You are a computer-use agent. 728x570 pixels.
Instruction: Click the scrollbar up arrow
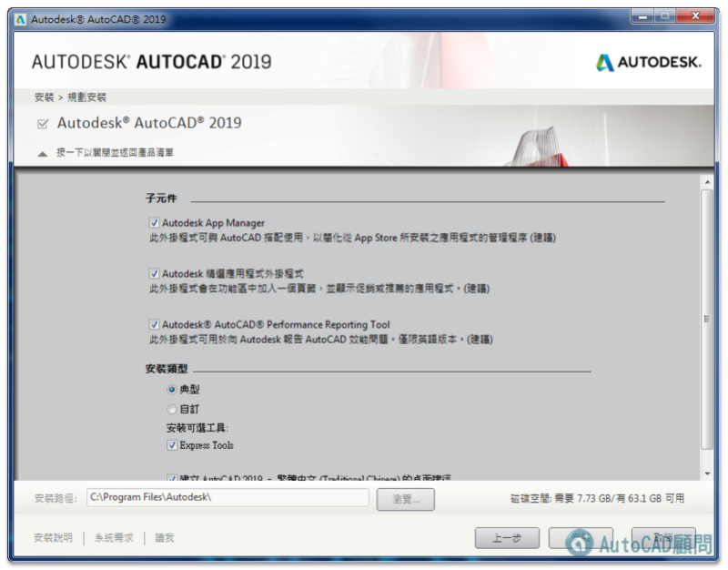click(707, 182)
